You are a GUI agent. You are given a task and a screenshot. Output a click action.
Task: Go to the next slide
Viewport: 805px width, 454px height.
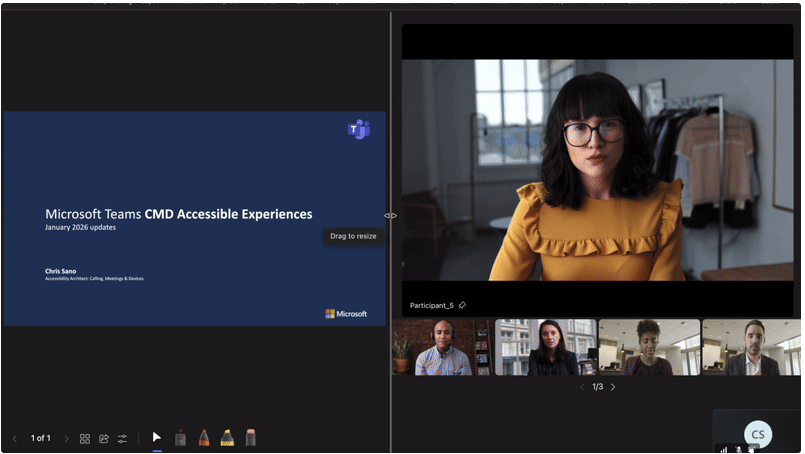(67, 439)
